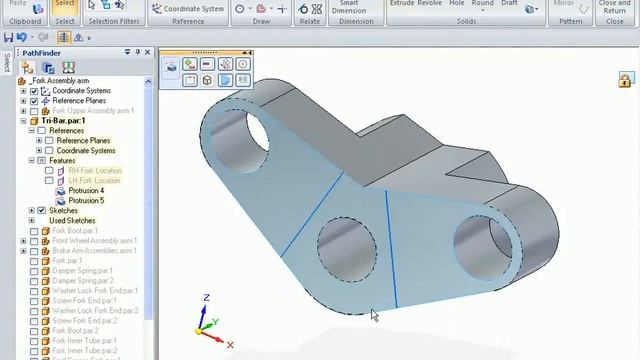Click the cube icon in floating toolbar
Image resolution: width=640 pixels, height=360 pixels.
207,80
